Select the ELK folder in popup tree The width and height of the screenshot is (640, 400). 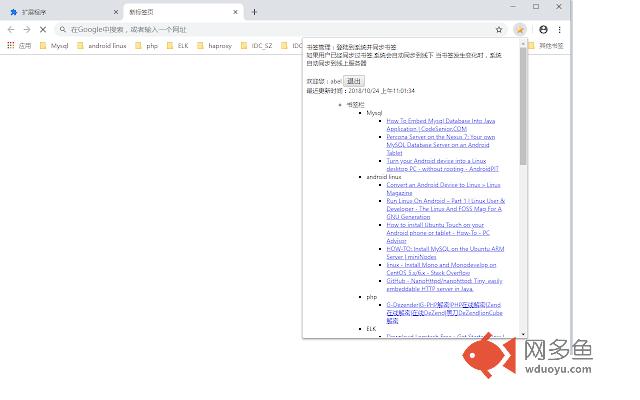pos(371,329)
